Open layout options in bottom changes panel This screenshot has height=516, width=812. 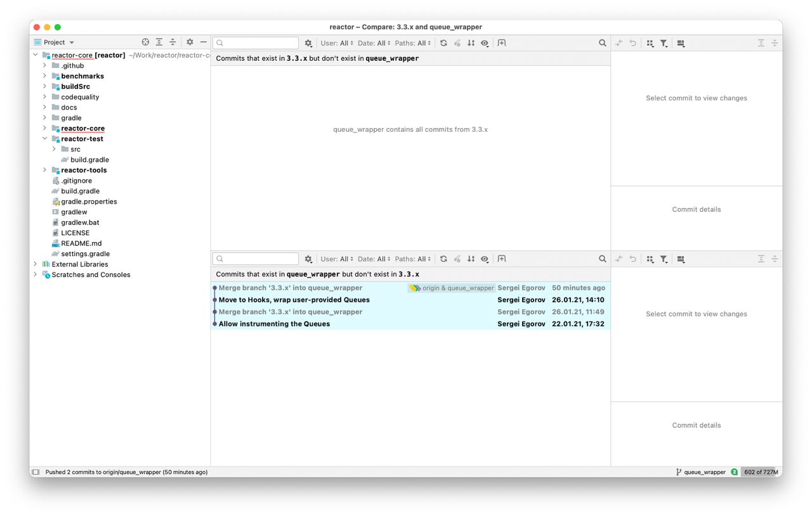(681, 259)
